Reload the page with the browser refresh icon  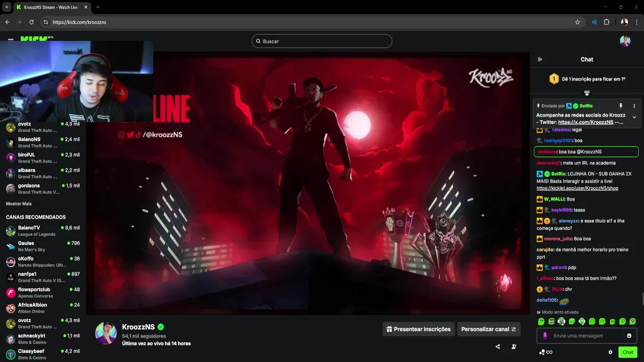pos(31,22)
